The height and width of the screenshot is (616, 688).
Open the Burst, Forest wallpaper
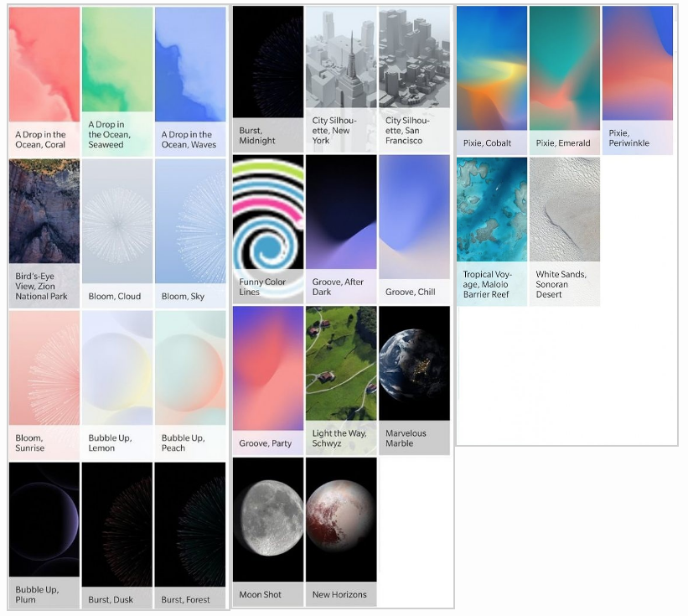(x=190, y=536)
